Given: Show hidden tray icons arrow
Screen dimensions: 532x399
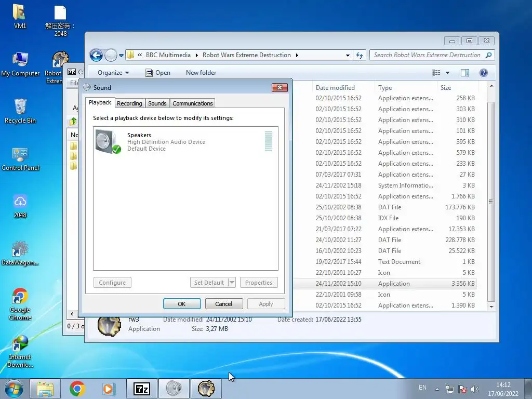Looking at the screenshot, I should point(437,389).
